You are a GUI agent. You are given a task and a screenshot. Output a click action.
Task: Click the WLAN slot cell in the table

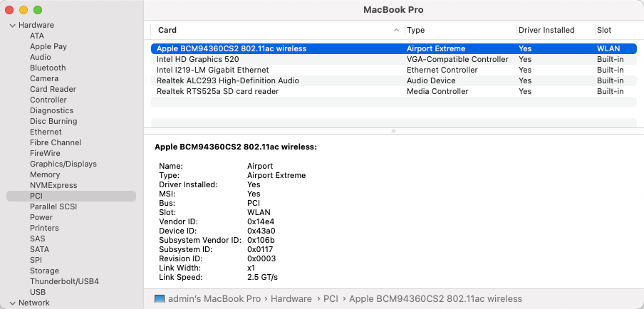(x=608, y=48)
